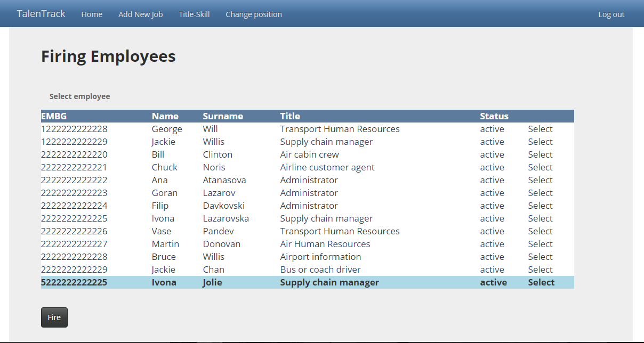Image resolution: width=644 pixels, height=343 pixels.
Task: Choose Bill Clinton via Select link
Action: pos(540,154)
